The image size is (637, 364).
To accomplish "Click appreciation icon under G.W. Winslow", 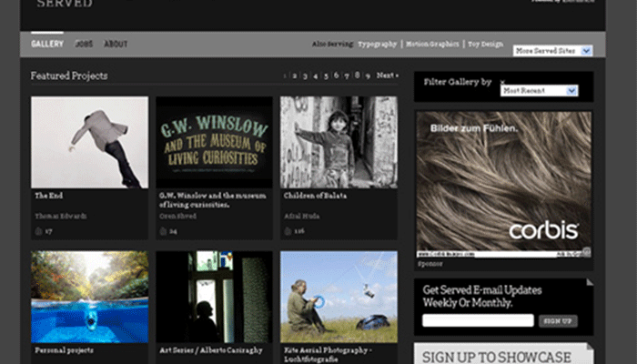I will coord(163,231).
